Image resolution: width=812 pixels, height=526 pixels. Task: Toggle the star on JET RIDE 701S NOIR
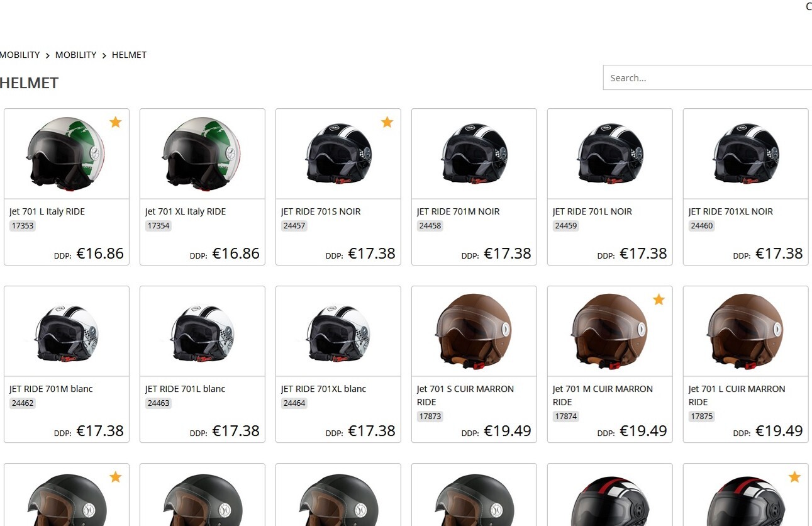coord(387,122)
